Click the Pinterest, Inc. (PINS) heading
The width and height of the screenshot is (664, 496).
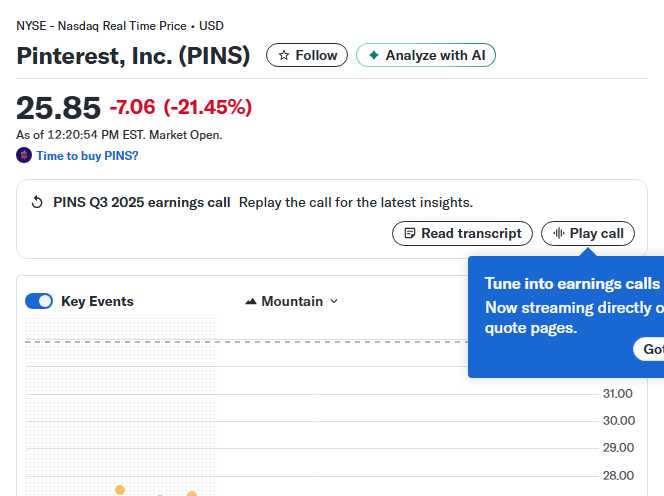133,55
